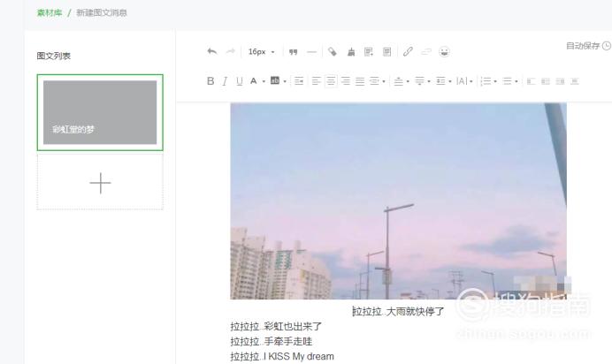
Task: Click the line 拉拉拉..大雨就快停了
Action: coord(398,311)
